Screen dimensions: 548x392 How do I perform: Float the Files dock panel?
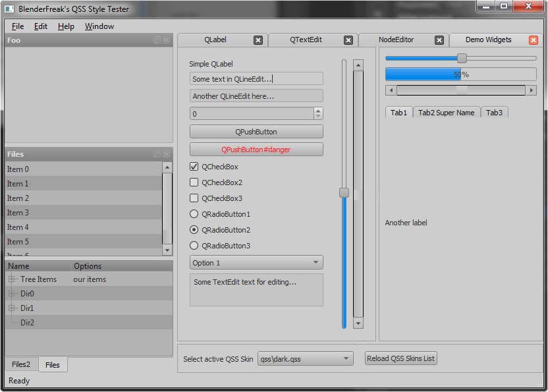tap(157, 154)
